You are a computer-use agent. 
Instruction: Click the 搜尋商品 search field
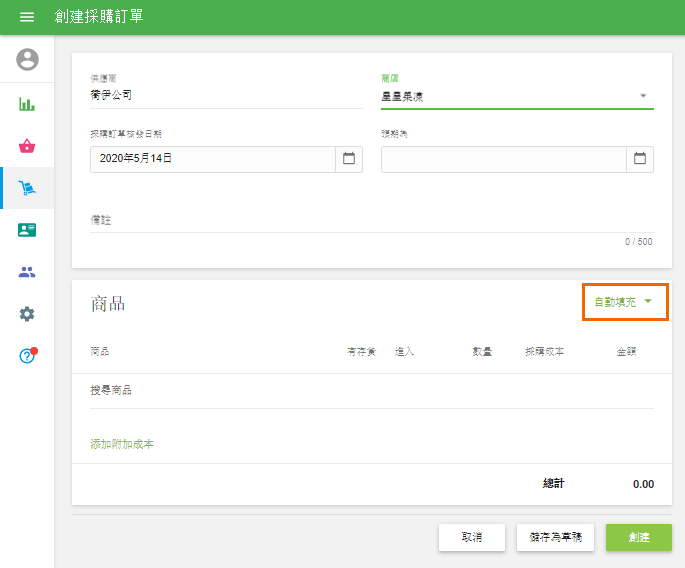pyautogui.click(x=372, y=390)
